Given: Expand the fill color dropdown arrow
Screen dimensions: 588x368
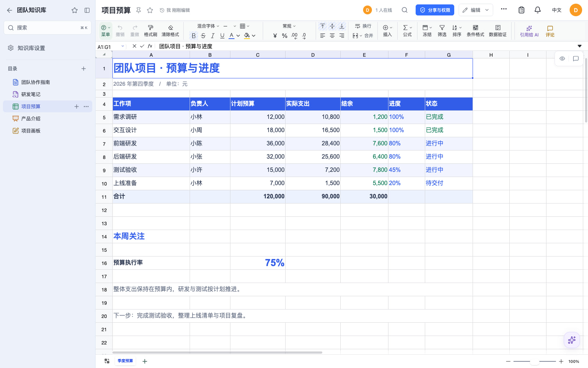Looking at the screenshot, I should coord(254,36).
